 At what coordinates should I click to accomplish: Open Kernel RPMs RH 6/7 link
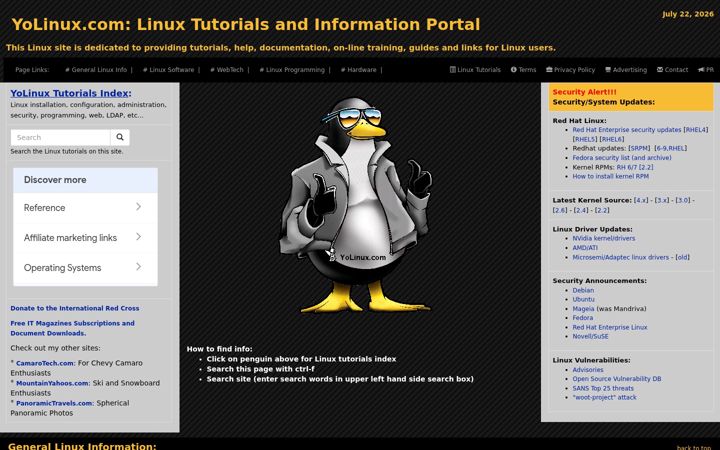click(x=626, y=167)
